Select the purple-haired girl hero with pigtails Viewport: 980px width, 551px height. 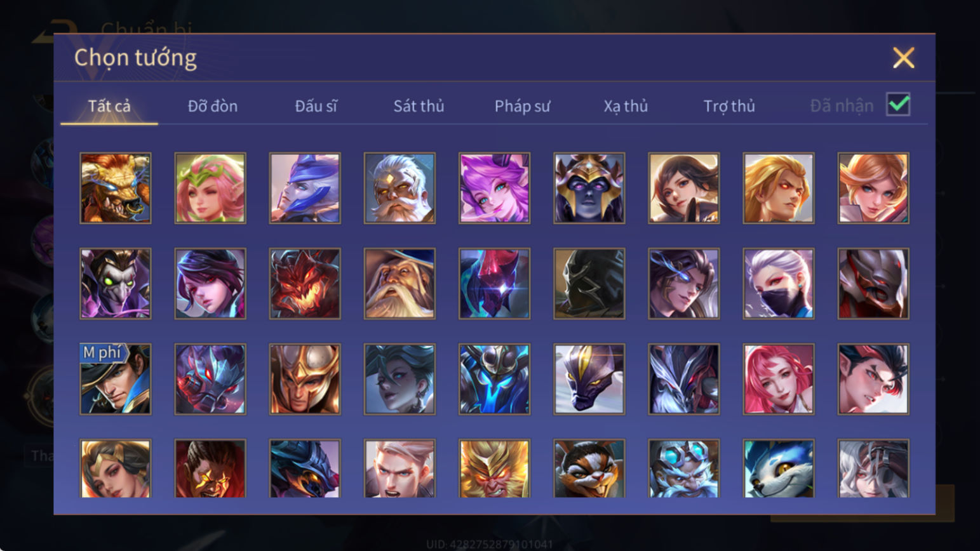coord(494,188)
